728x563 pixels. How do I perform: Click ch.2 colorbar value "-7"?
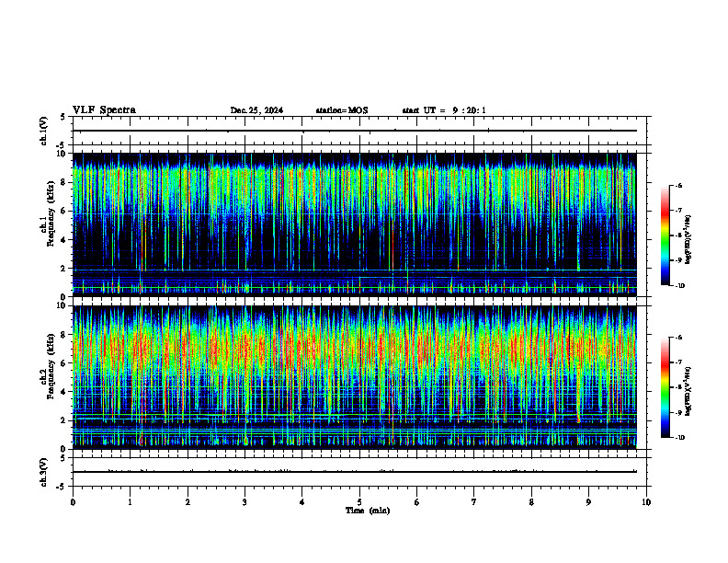tap(679, 362)
